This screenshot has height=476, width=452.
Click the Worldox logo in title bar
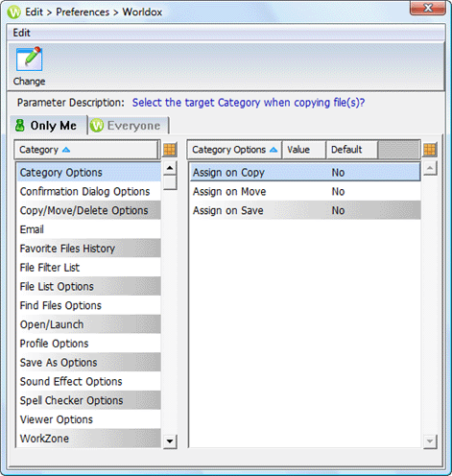[14, 12]
